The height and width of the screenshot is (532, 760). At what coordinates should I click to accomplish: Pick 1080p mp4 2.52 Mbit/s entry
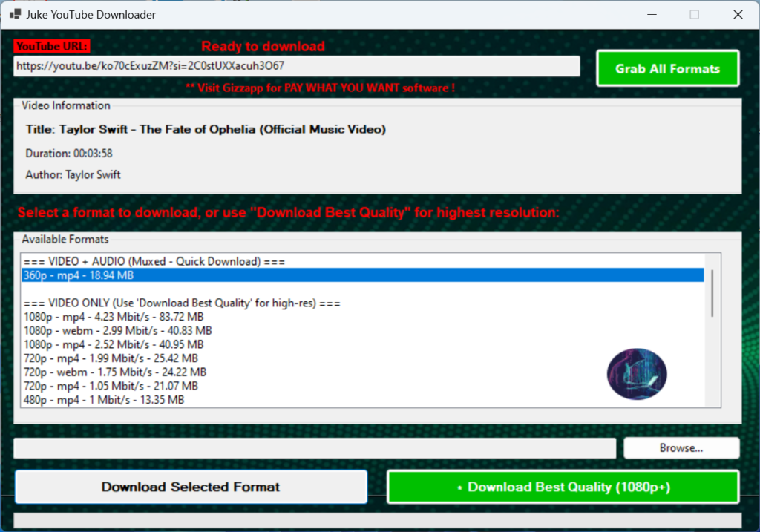tap(113, 344)
